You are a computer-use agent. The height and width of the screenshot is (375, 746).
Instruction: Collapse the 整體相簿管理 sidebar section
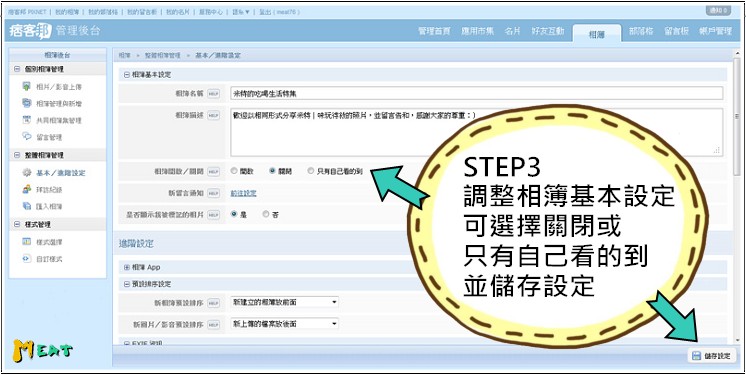tap(17, 155)
